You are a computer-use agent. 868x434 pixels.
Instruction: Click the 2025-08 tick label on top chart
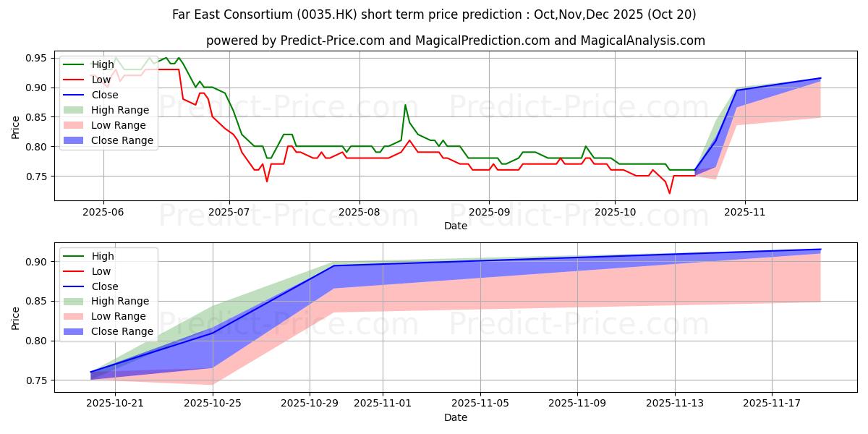tap(359, 212)
